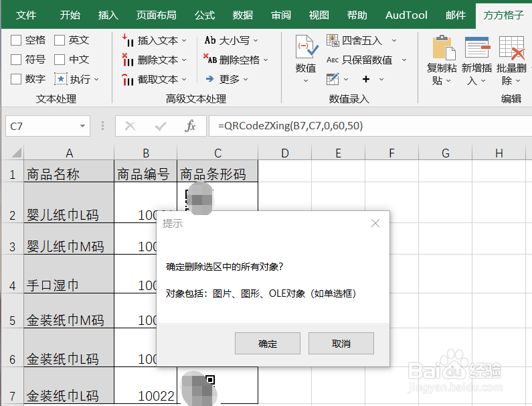Switch to the AudTool tab
The width and height of the screenshot is (532, 406).
click(x=406, y=15)
